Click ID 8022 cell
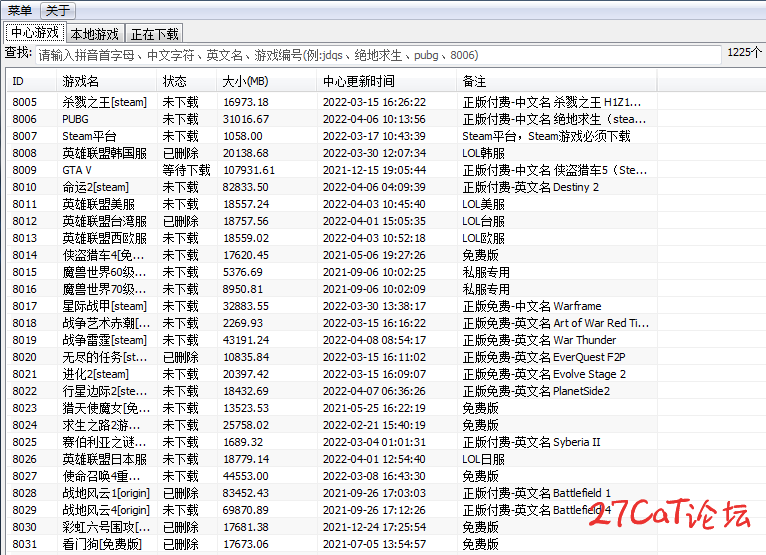The height and width of the screenshot is (555, 766). [24, 391]
